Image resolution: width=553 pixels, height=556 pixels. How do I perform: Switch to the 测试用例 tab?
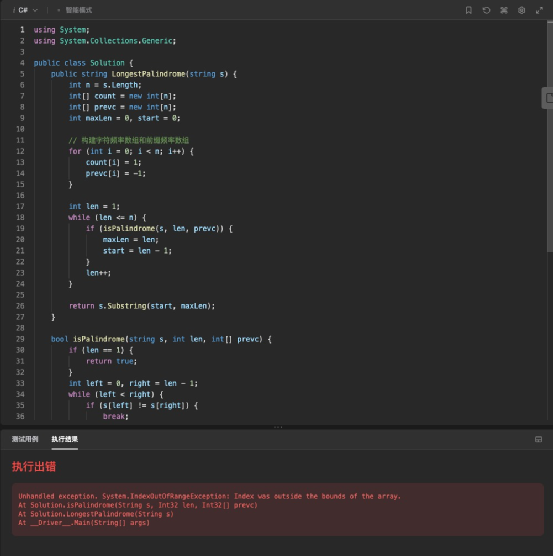pos(25,439)
